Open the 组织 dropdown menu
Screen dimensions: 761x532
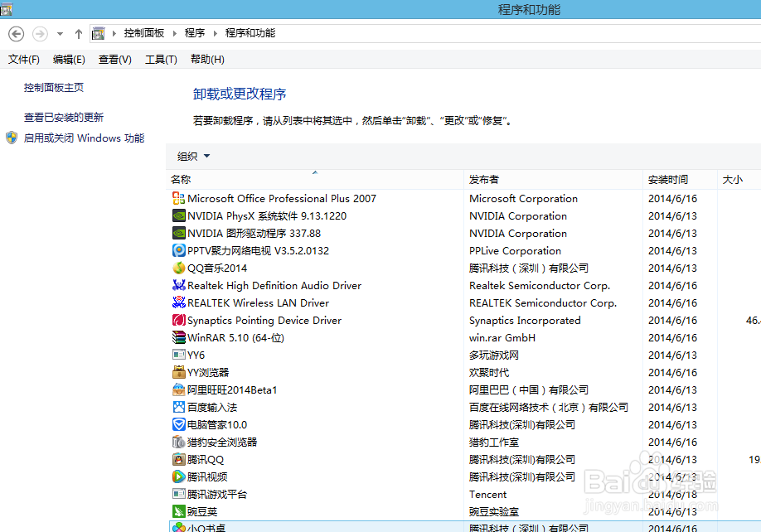click(193, 156)
